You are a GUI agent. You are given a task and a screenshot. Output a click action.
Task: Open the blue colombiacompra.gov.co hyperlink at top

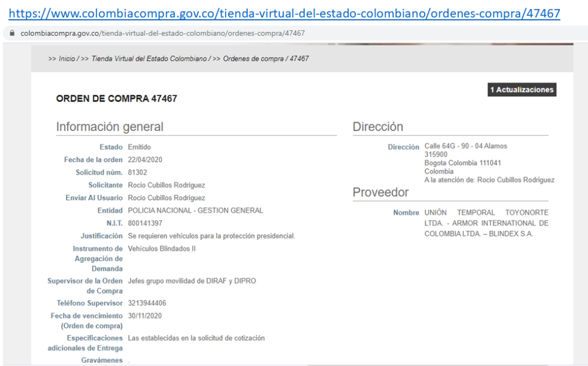click(x=284, y=13)
